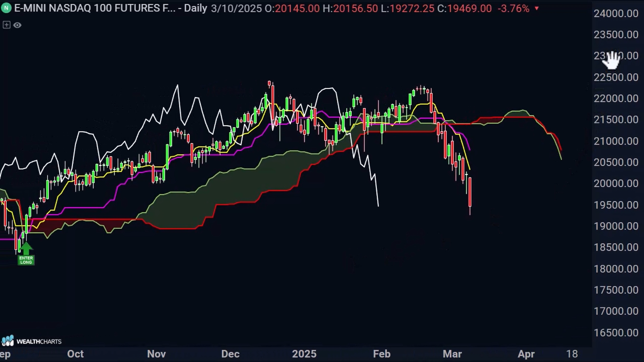The width and height of the screenshot is (644, 362).
Task: Click the Mar label on time axis
Action: pyautogui.click(x=452, y=354)
